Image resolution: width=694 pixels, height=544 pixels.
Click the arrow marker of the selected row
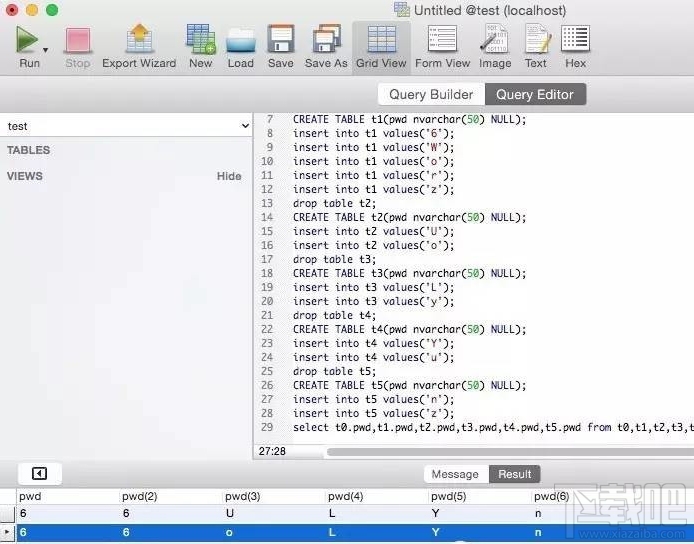7,532
